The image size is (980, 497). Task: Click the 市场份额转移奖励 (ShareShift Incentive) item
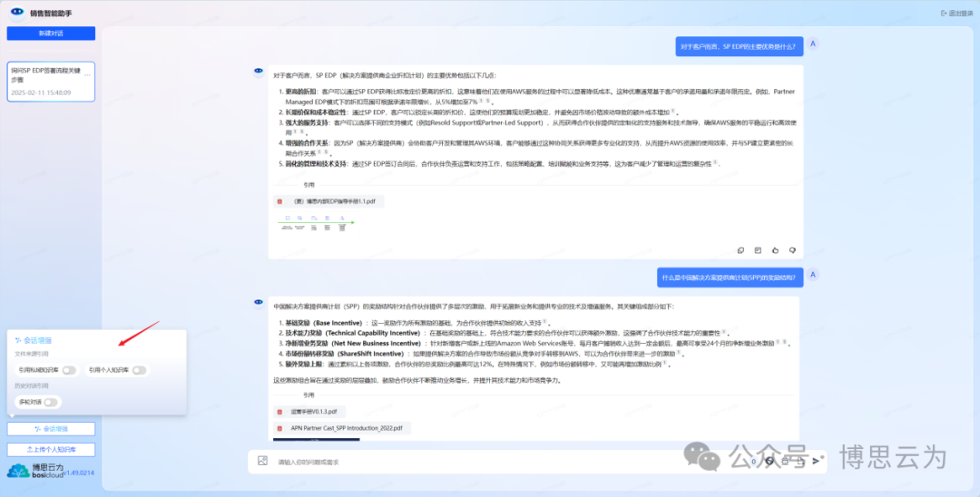pyautogui.click(x=481, y=354)
